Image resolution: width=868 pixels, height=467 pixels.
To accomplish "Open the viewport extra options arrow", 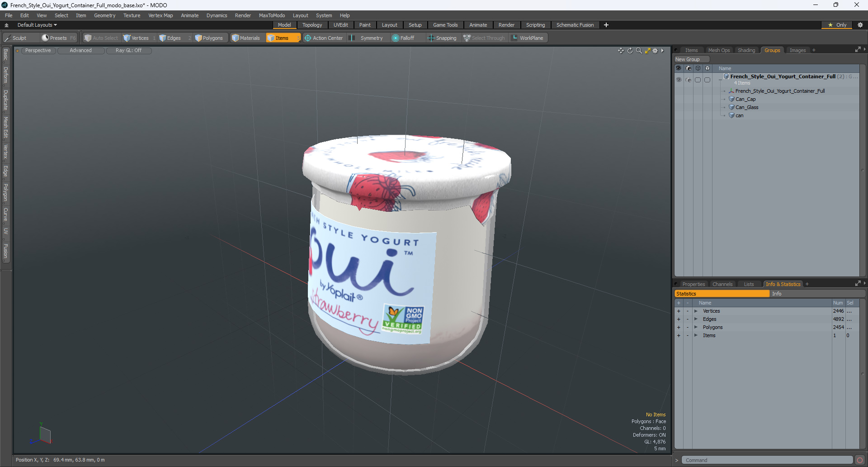I will tap(662, 51).
